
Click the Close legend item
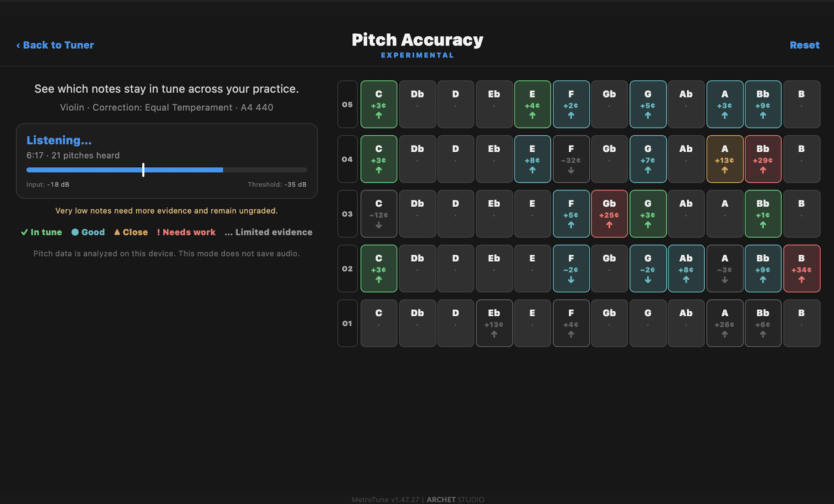131,232
